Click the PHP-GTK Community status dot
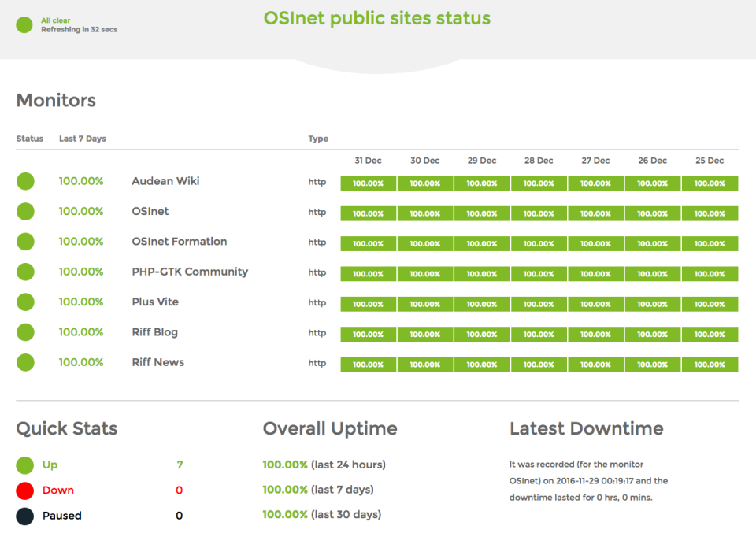This screenshot has width=756, height=533. 25,272
